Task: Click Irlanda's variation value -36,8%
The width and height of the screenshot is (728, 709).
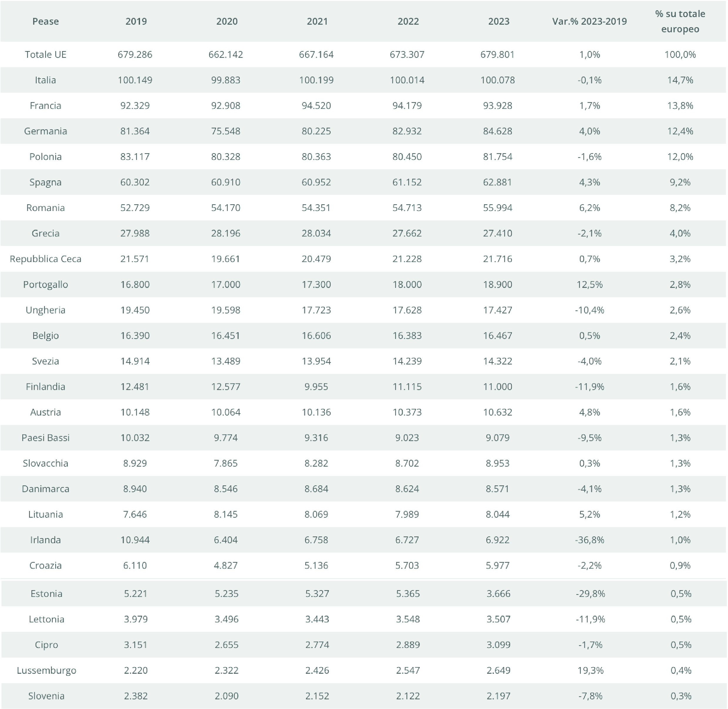Action: [589, 540]
